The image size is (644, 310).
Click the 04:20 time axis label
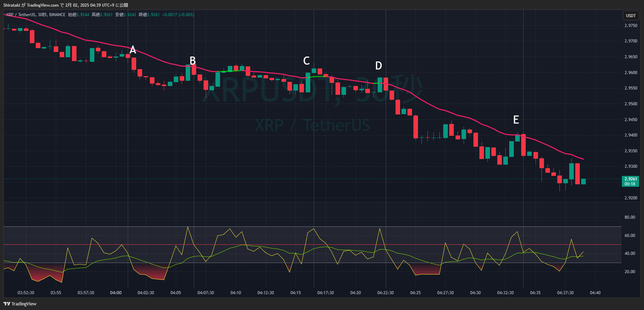(356, 293)
